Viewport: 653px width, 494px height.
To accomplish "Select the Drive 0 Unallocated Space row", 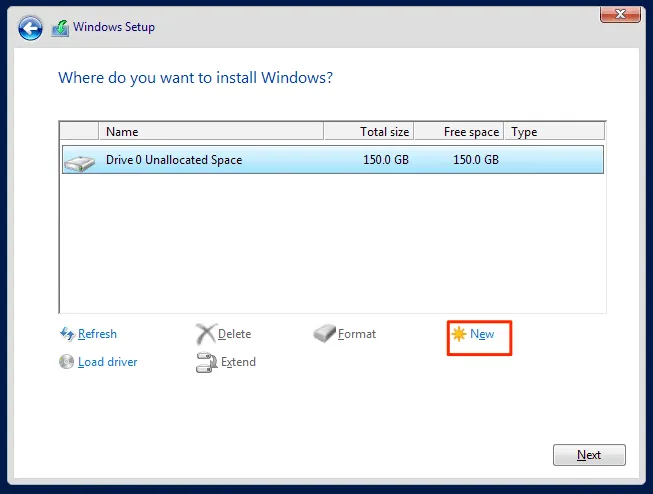I will [332, 160].
